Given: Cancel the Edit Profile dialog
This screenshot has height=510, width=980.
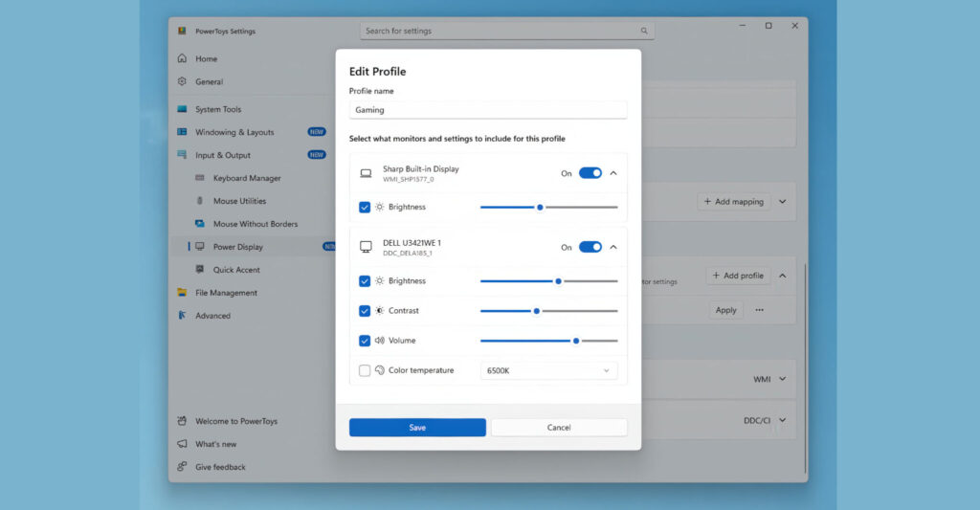Looking at the screenshot, I should tap(559, 428).
